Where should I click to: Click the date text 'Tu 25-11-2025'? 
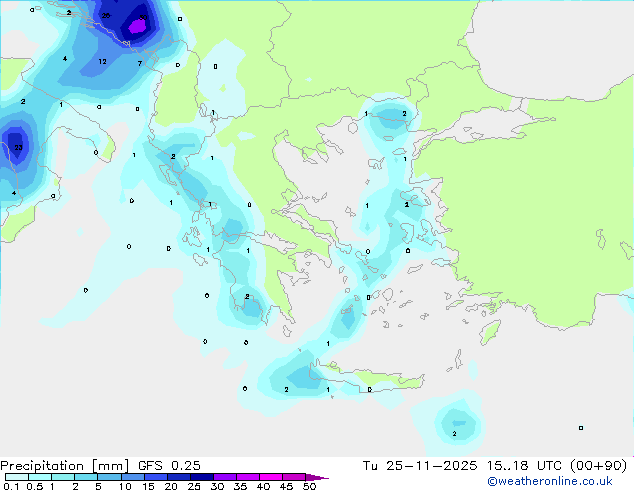(x=420, y=466)
